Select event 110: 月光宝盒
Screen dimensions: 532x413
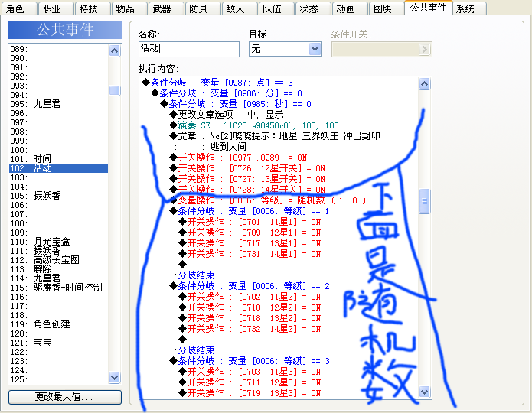coord(58,242)
